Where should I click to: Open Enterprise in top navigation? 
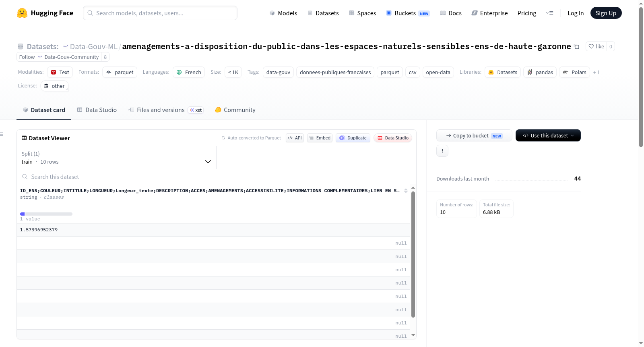pyautogui.click(x=489, y=13)
